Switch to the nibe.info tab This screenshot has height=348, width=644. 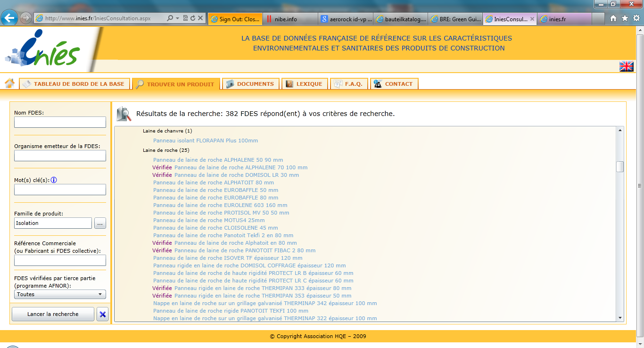pos(289,19)
